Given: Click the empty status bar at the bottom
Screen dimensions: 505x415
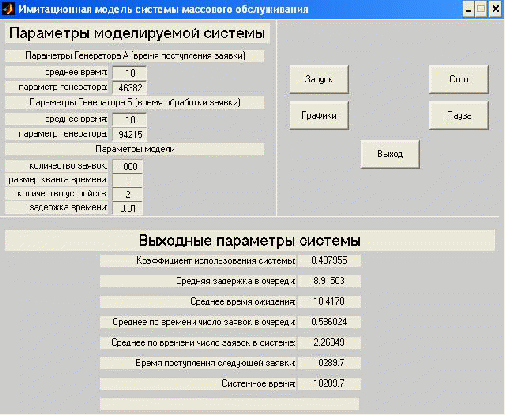Looking at the screenshot, I should 230,404.
